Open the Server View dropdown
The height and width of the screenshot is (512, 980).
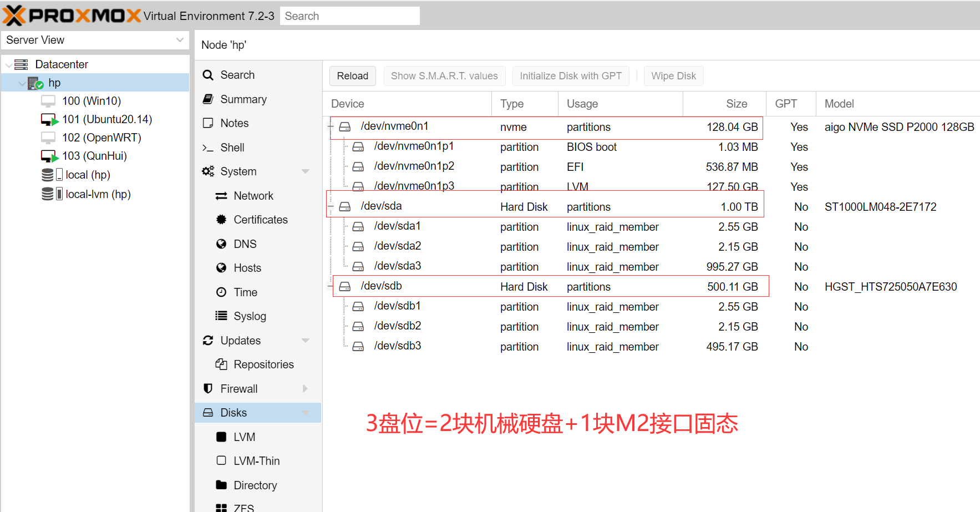(x=179, y=40)
